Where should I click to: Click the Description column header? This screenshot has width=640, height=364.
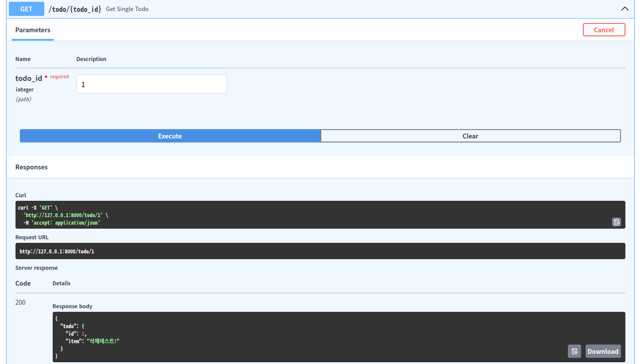coord(91,59)
